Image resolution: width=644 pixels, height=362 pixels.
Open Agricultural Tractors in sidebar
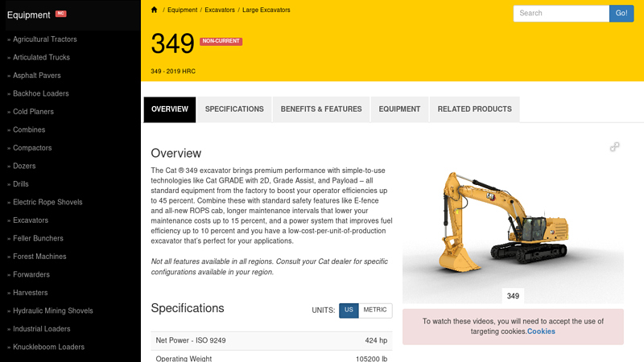(x=45, y=39)
